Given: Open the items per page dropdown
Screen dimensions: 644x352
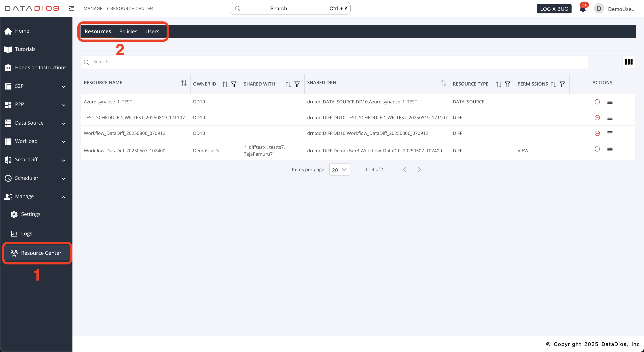Looking at the screenshot, I should (339, 170).
